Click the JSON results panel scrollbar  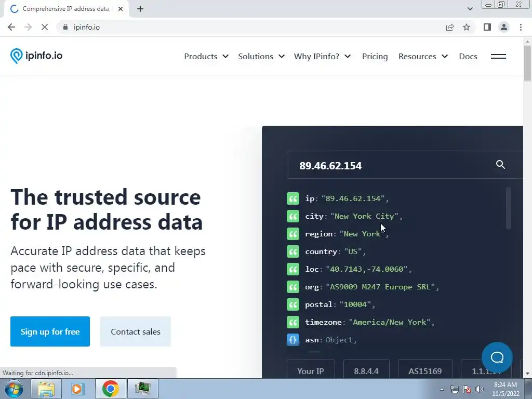pos(508,208)
